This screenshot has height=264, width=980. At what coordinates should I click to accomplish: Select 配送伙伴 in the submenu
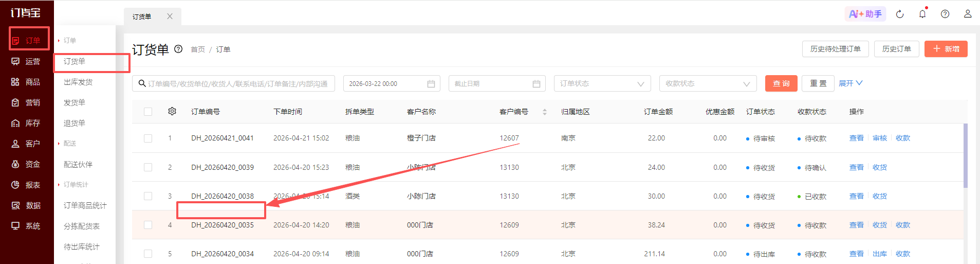(x=78, y=164)
